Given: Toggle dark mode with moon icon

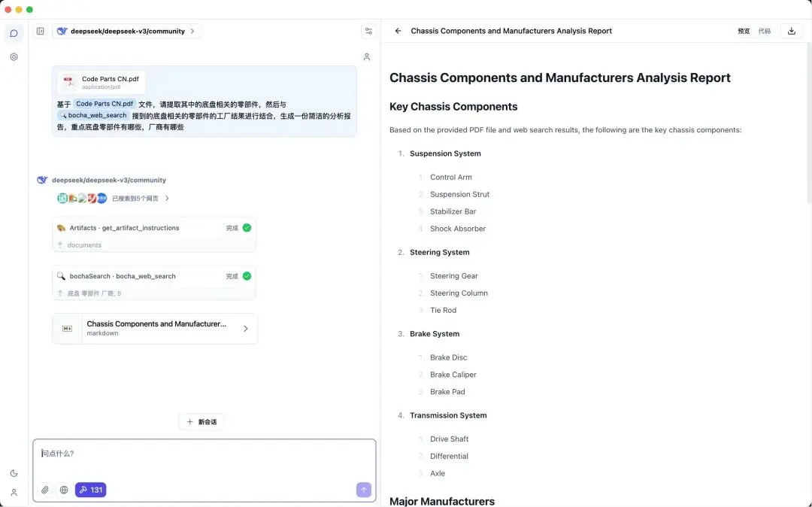Looking at the screenshot, I should point(14,473).
